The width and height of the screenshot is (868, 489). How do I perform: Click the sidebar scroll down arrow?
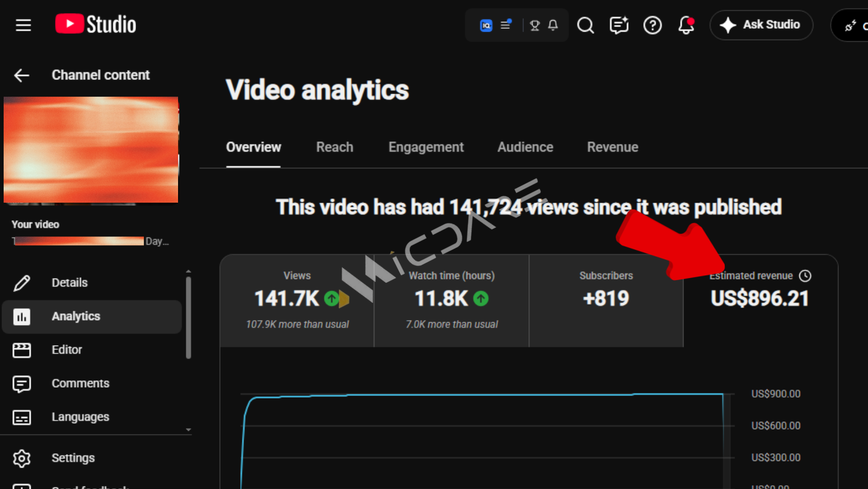pos(188,430)
